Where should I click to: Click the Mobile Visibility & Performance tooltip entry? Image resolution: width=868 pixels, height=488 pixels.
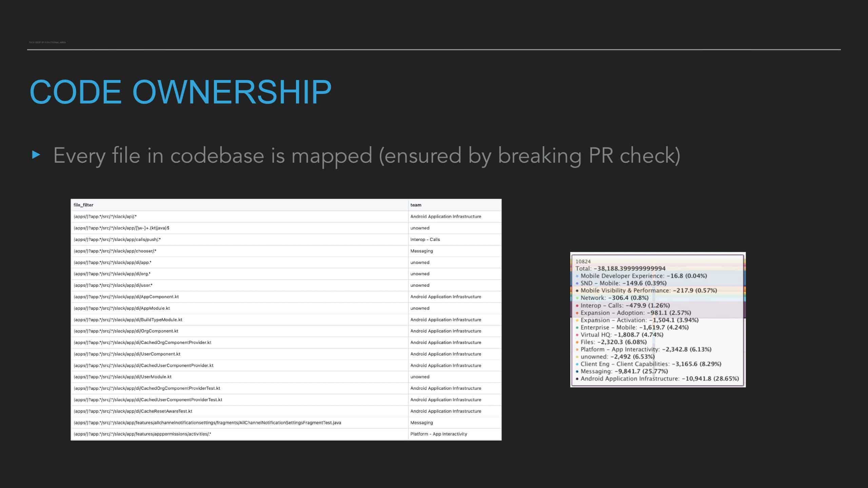pyautogui.click(x=646, y=291)
